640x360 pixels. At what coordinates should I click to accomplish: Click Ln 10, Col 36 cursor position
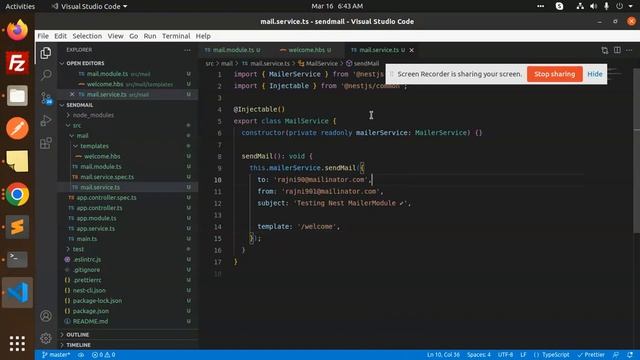[443, 355]
